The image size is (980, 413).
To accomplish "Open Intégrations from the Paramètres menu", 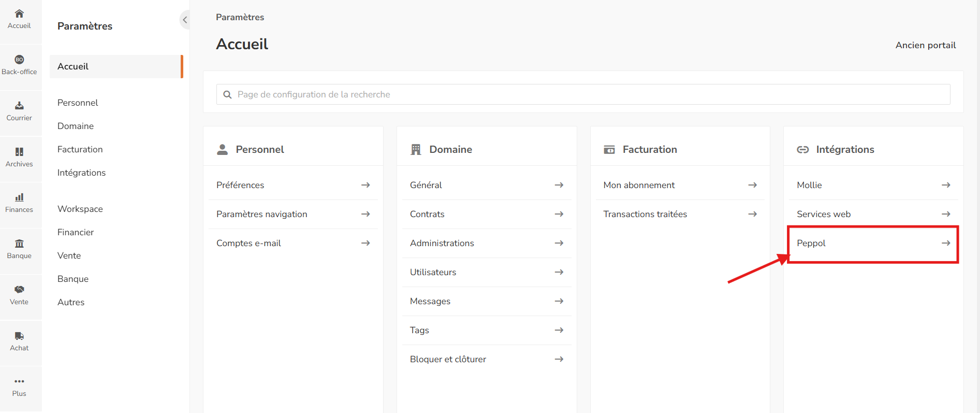I will [81, 173].
